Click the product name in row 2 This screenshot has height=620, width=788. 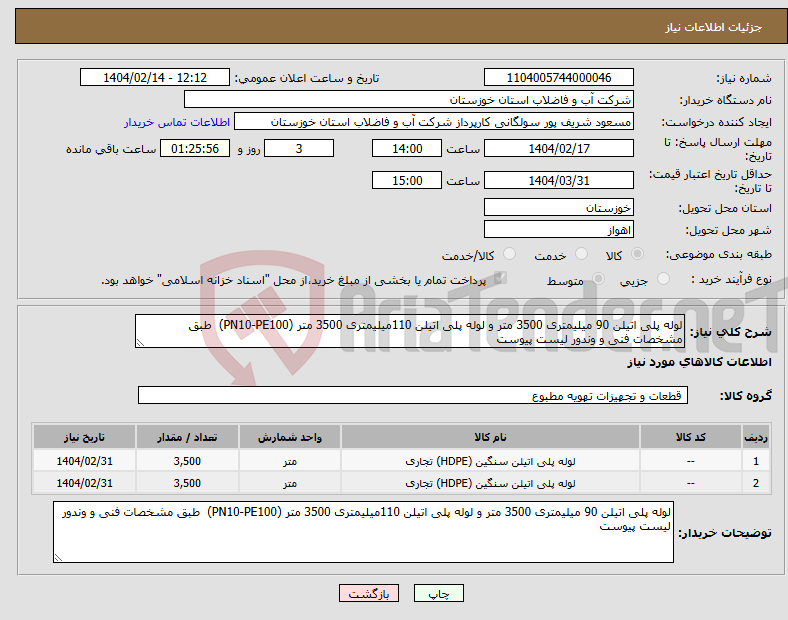click(x=490, y=483)
